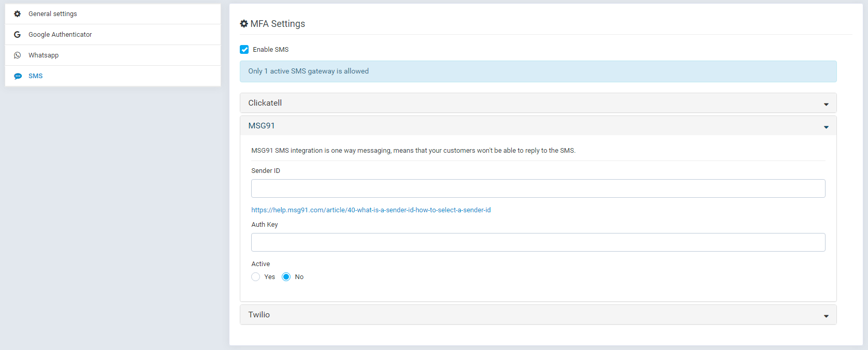Viewport: 868px width, 350px height.
Task: Select Whatsapp in the sidebar
Action: (113, 55)
